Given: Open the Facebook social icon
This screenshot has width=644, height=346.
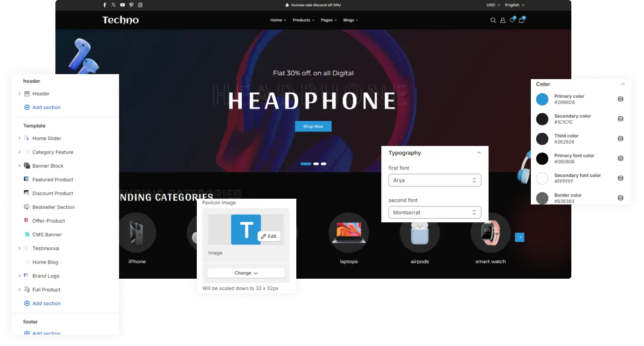Looking at the screenshot, I should 105,5.
